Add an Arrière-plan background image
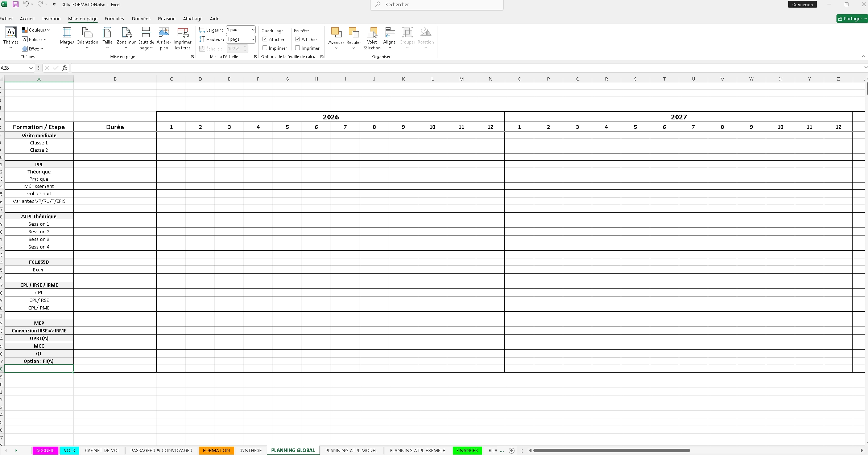Viewport: 868px width, 455px height. pos(164,38)
